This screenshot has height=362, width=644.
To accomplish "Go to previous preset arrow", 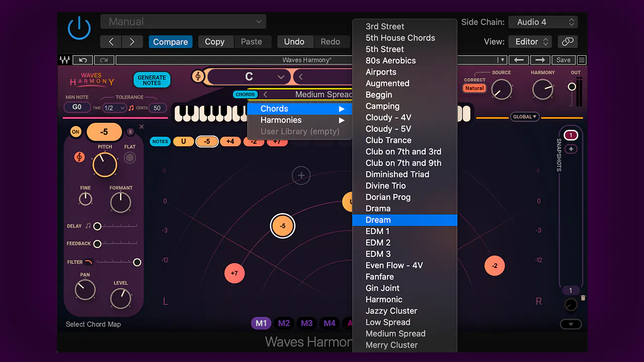I will (111, 42).
